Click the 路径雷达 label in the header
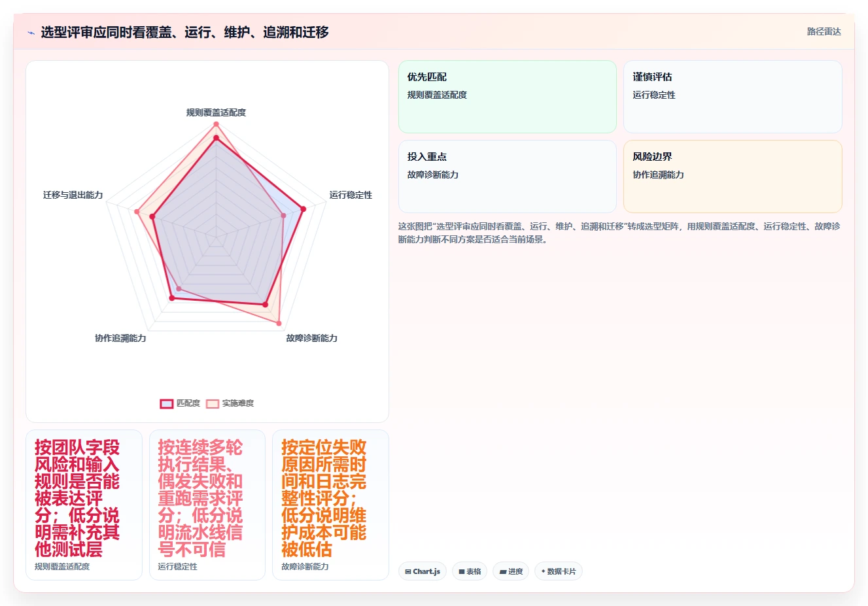 click(824, 31)
